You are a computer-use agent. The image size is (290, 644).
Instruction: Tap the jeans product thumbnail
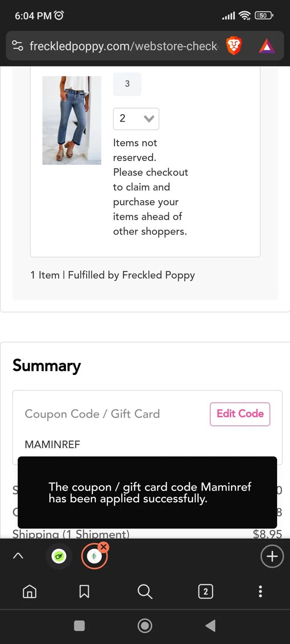click(72, 120)
